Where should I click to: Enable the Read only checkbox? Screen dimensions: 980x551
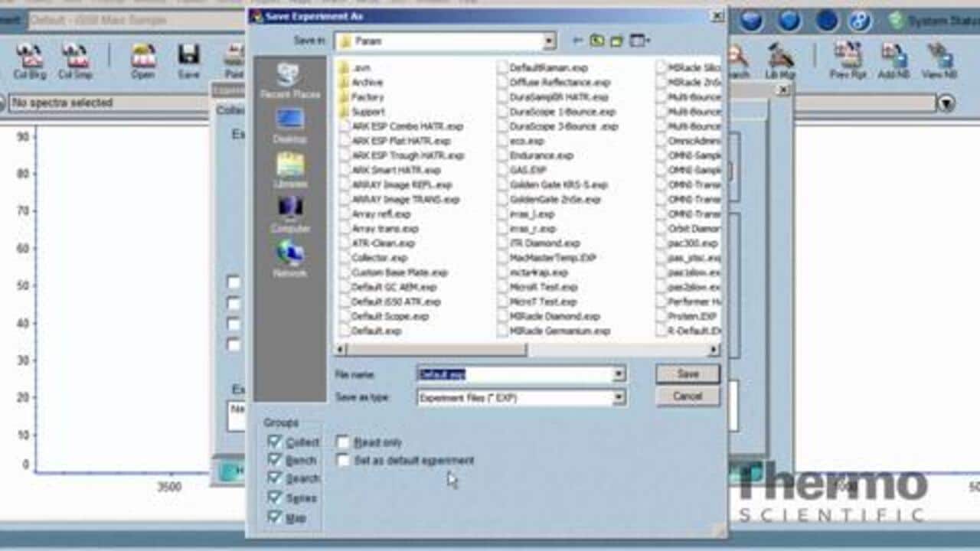tap(343, 442)
